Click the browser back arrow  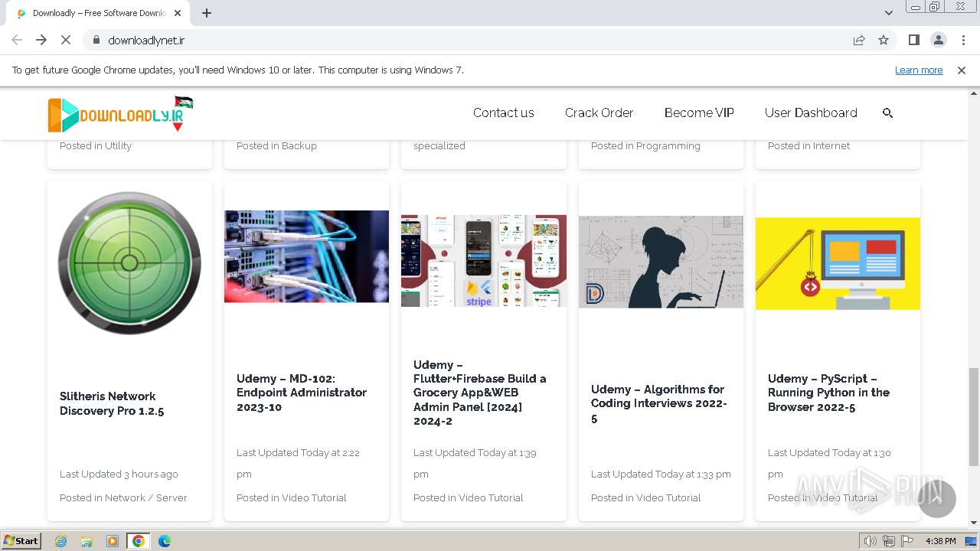(17, 40)
